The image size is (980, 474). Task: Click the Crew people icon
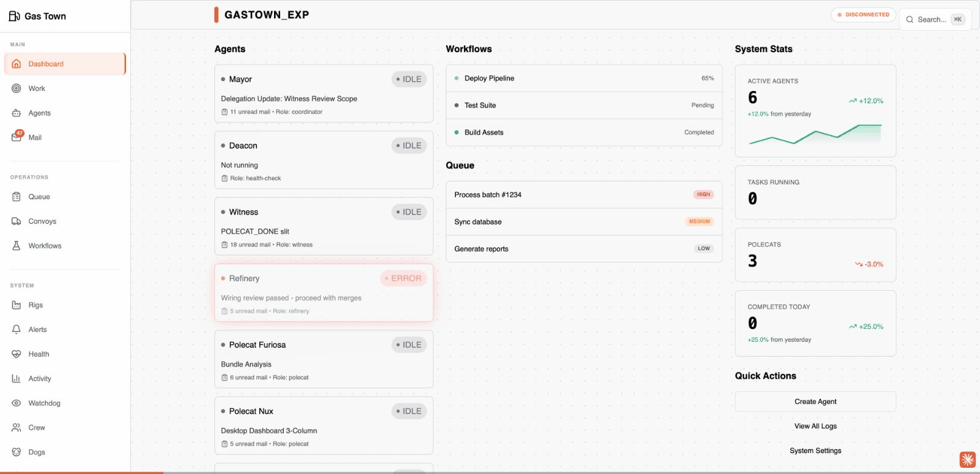click(x=17, y=428)
